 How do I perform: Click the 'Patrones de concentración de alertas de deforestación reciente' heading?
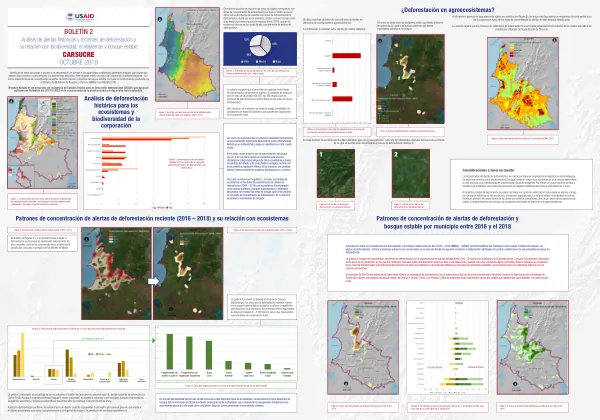coord(152,218)
